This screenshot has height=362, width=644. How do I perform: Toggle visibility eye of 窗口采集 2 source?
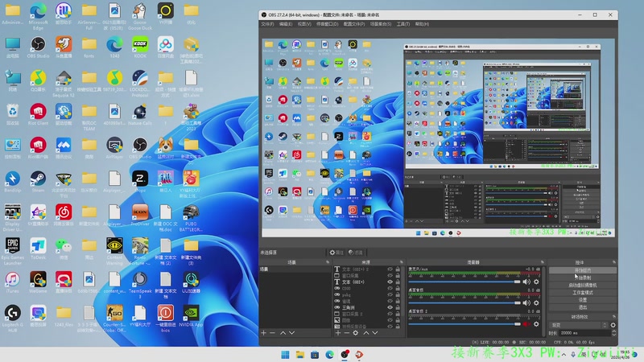[x=390, y=314]
